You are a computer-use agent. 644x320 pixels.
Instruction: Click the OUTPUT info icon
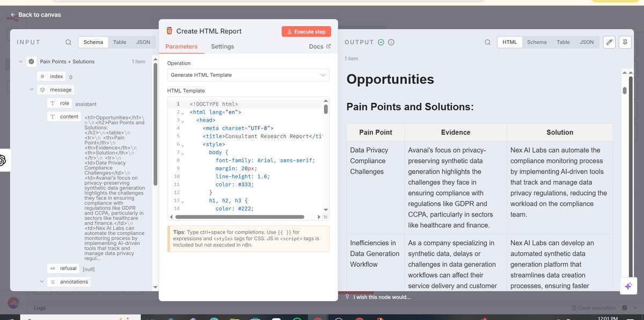click(391, 42)
